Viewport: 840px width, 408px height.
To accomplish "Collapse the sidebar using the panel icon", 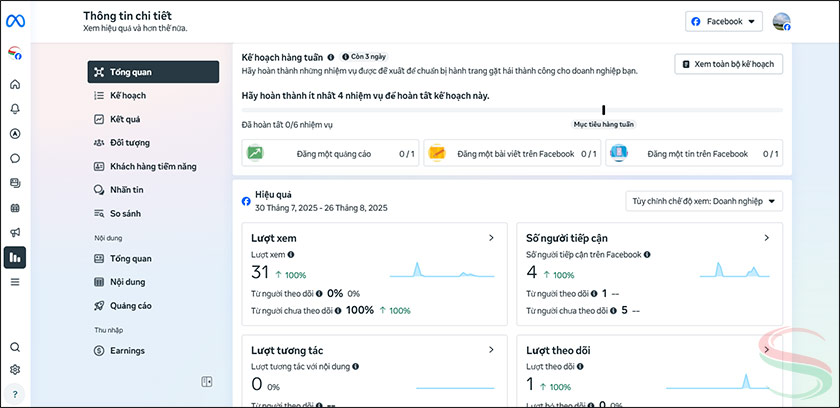I will click(207, 381).
